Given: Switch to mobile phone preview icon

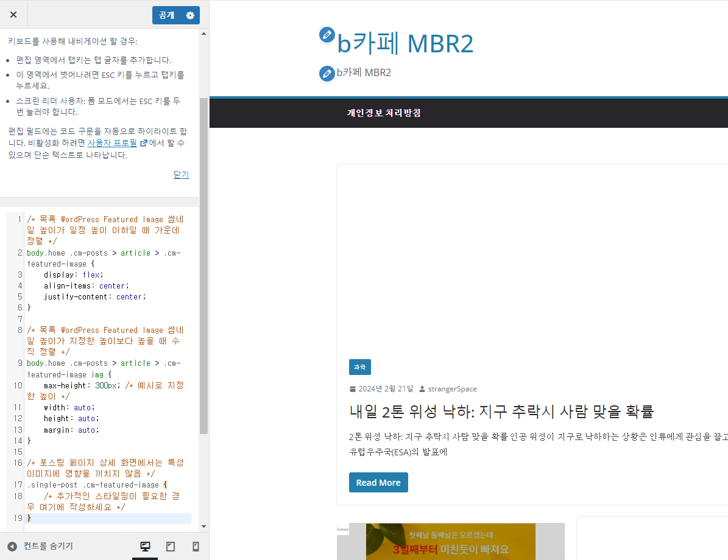Looking at the screenshot, I should pyautogui.click(x=195, y=546).
